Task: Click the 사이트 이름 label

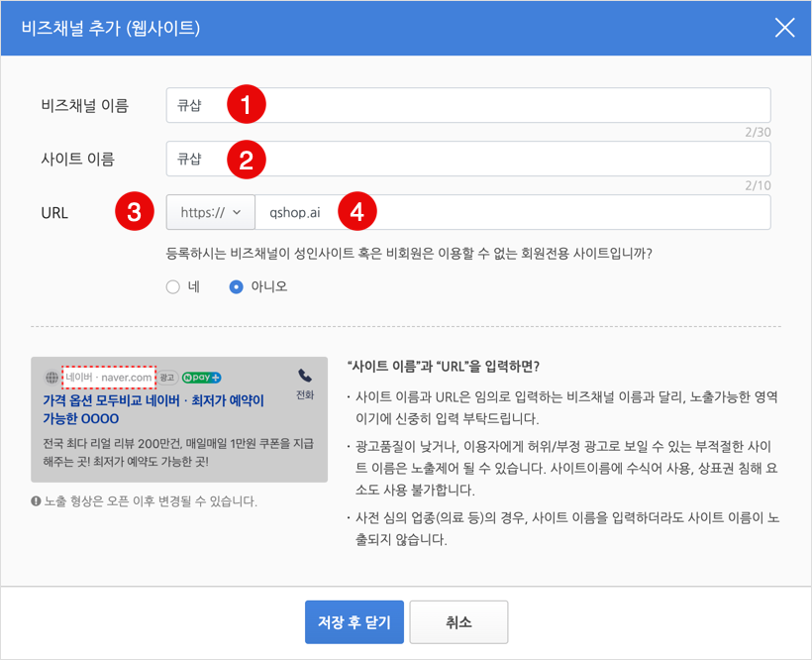Action: [x=77, y=159]
